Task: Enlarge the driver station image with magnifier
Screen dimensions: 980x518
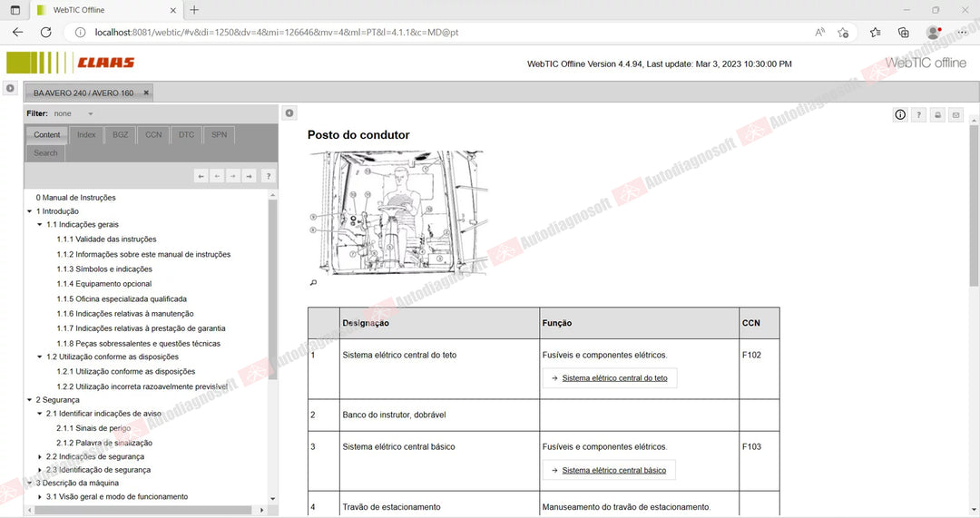Action: point(313,282)
